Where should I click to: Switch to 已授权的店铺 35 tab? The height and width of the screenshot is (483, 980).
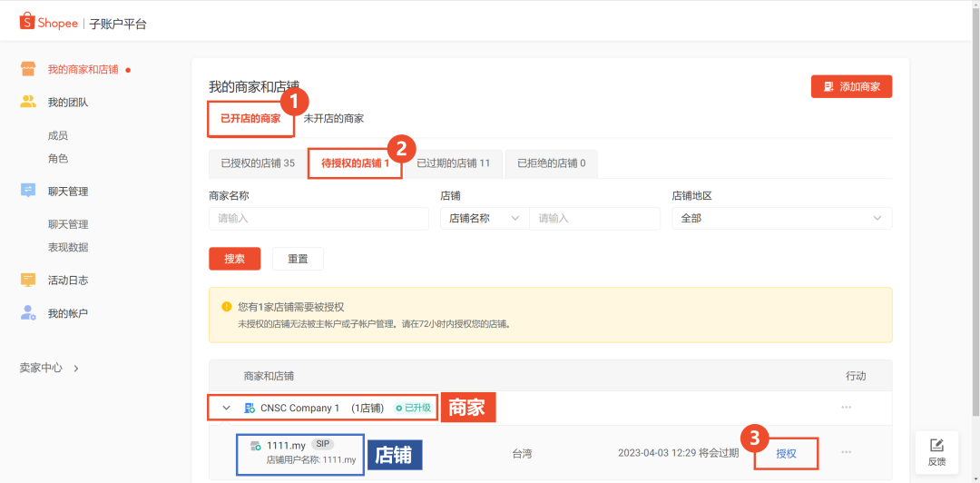point(258,163)
